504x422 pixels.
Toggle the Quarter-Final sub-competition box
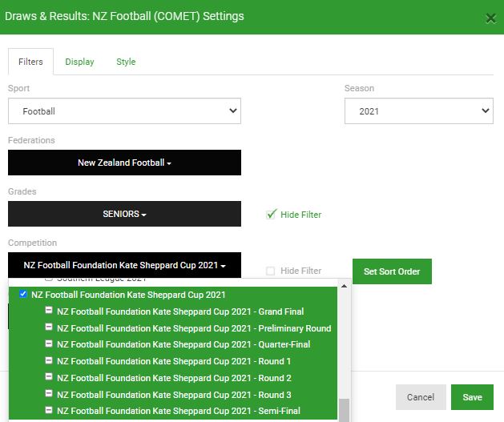[49, 344]
